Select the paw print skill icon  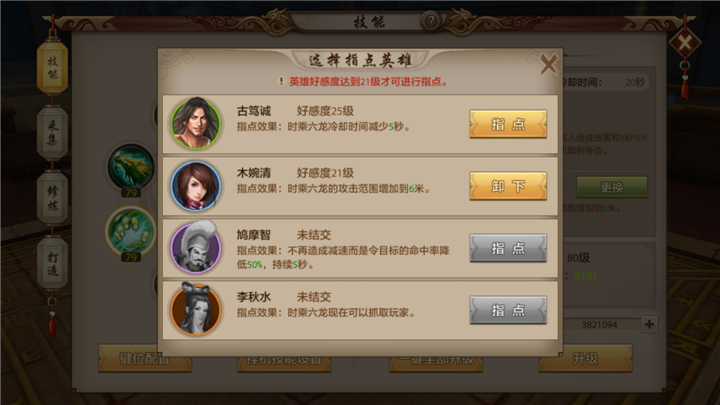pos(131,231)
